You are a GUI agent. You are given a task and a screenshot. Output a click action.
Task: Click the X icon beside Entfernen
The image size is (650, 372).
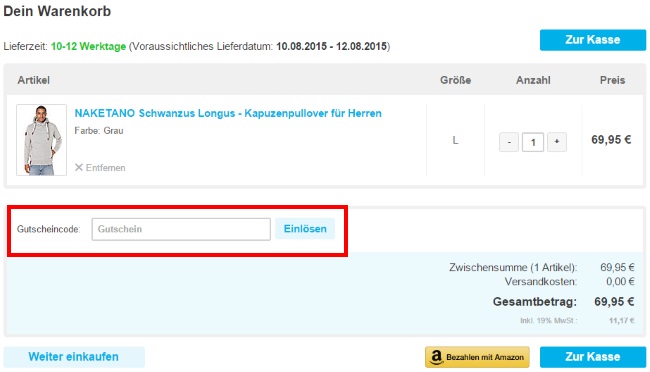79,168
